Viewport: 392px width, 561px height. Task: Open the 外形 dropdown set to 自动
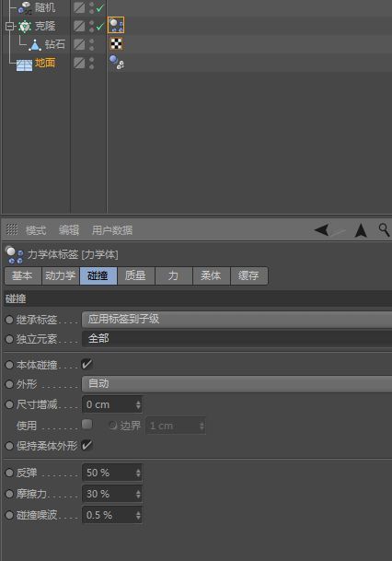coord(236,384)
